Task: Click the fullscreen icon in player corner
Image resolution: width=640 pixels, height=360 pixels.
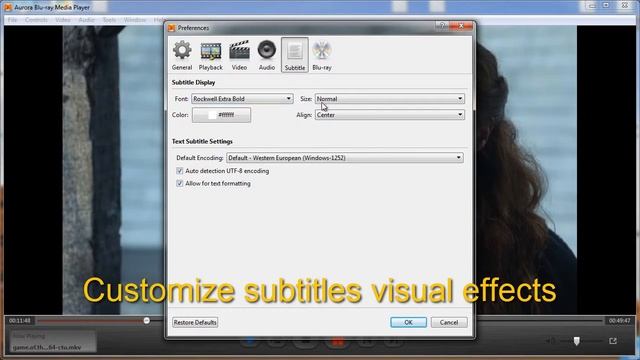Action: coord(613,341)
